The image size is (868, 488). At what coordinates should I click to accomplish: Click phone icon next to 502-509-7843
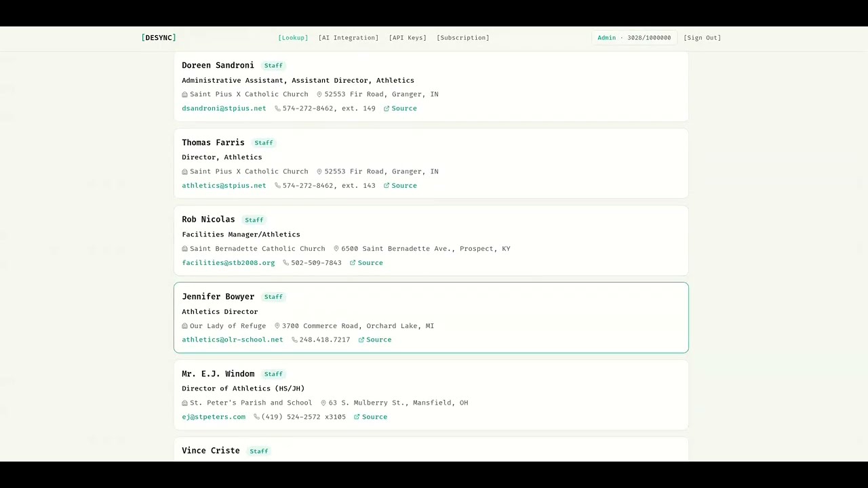coord(286,263)
